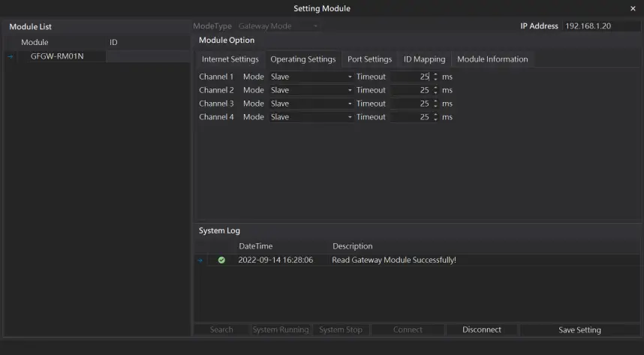Switch to the Port Settings tab
Screen dimensions: 644x355
pyautogui.click(x=369, y=59)
